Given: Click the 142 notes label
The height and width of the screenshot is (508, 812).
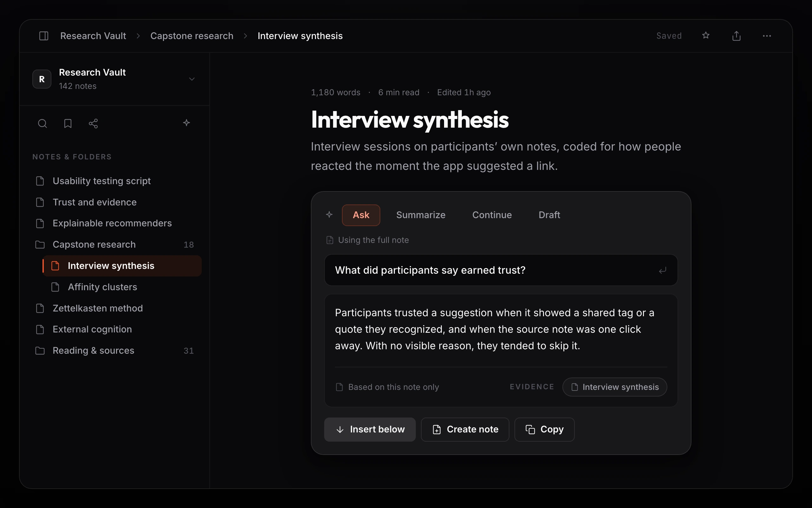Looking at the screenshot, I should [77, 86].
